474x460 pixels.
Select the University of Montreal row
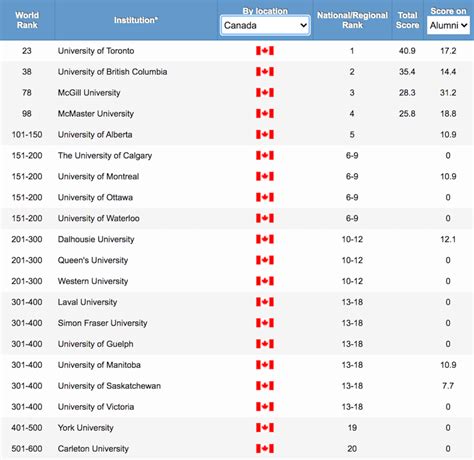coord(237,176)
